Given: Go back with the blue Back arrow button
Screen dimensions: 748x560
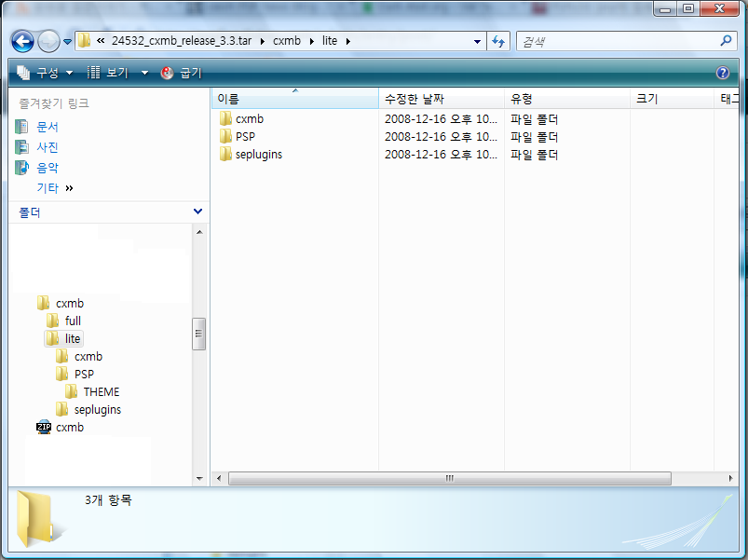Looking at the screenshot, I should click(x=22, y=42).
